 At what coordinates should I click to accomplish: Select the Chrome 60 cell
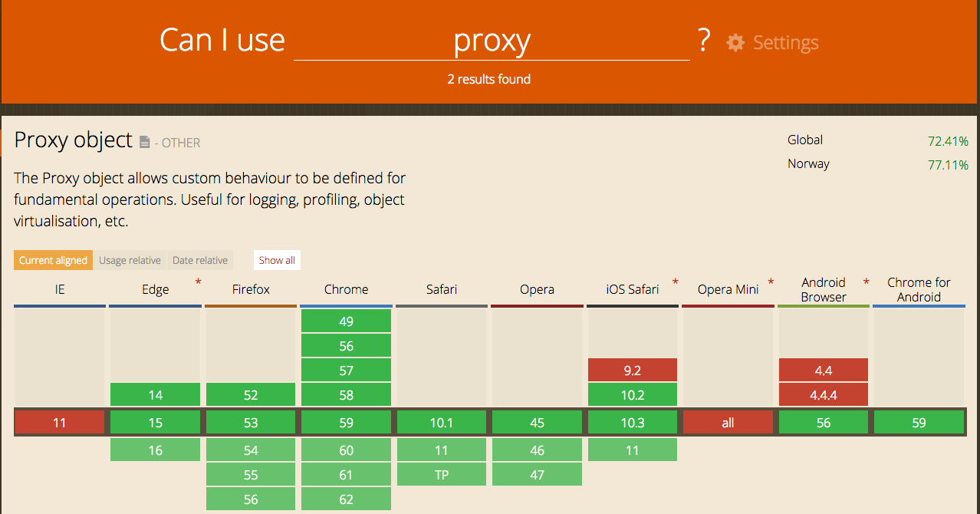(x=347, y=450)
